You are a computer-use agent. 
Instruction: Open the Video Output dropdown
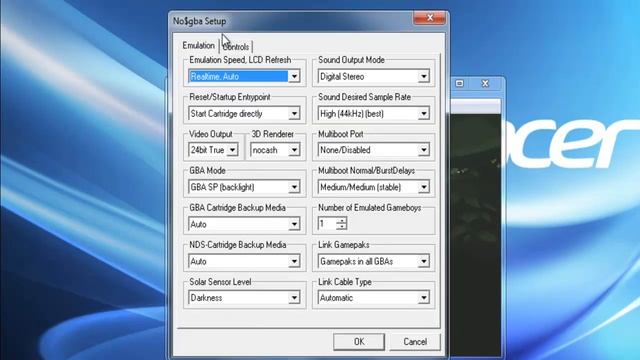click(x=232, y=150)
